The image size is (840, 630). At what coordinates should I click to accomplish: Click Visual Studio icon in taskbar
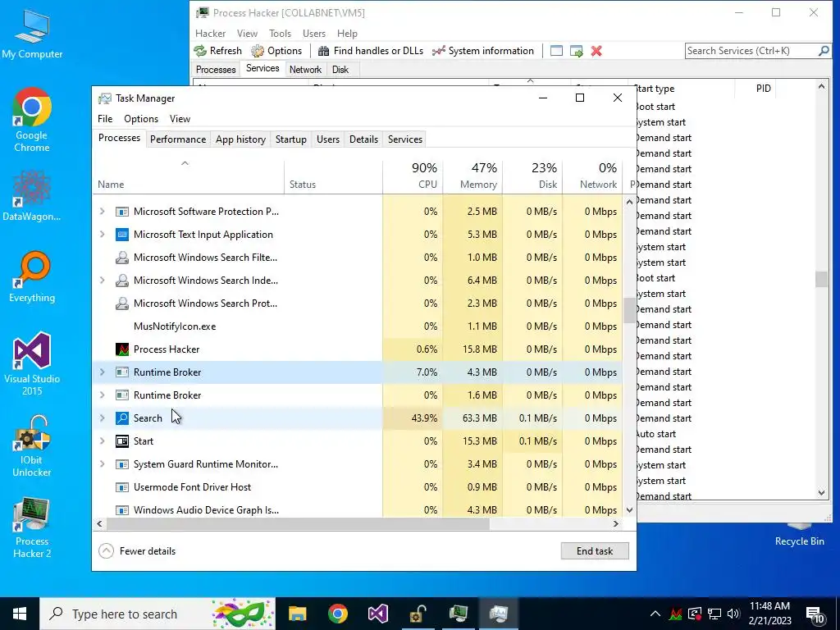pos(378,614)
